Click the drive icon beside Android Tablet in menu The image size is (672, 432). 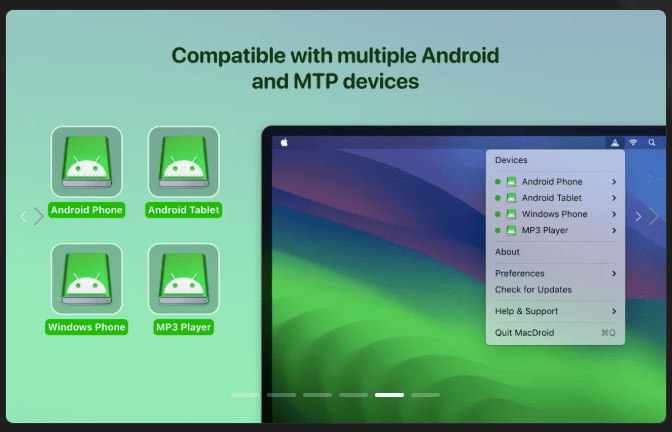click(511, 198)
